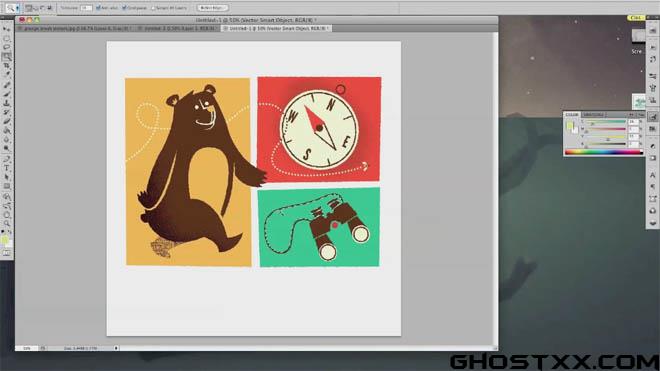This screenshot has height=371, width=660.
Task: Select the Horizontal Type tool
Action: [x=6, y=168]
